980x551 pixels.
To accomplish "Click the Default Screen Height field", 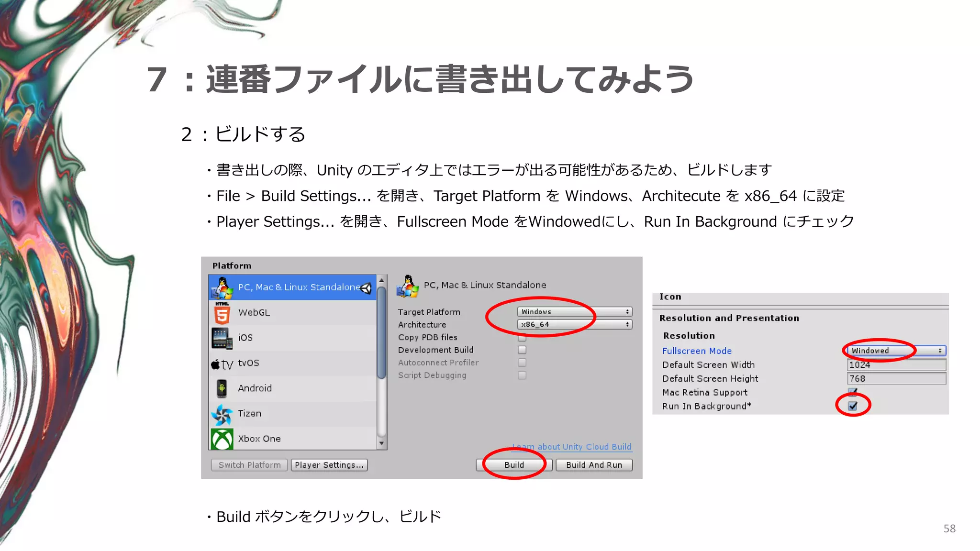I will coord(896,379).
